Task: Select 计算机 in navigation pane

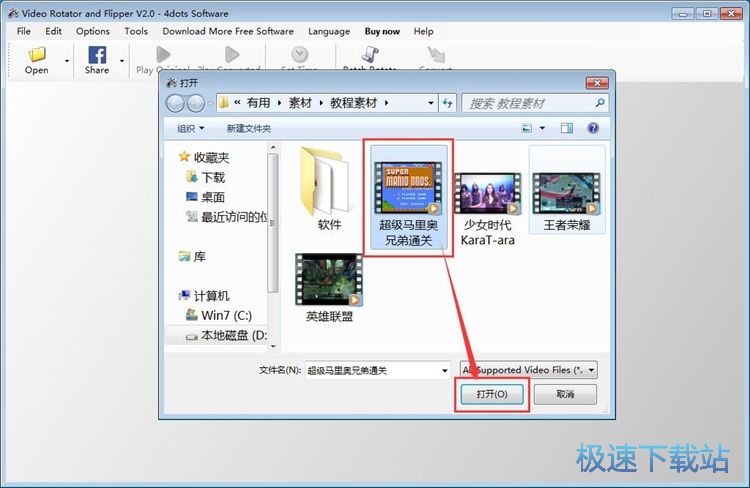Action: [204, 296]
